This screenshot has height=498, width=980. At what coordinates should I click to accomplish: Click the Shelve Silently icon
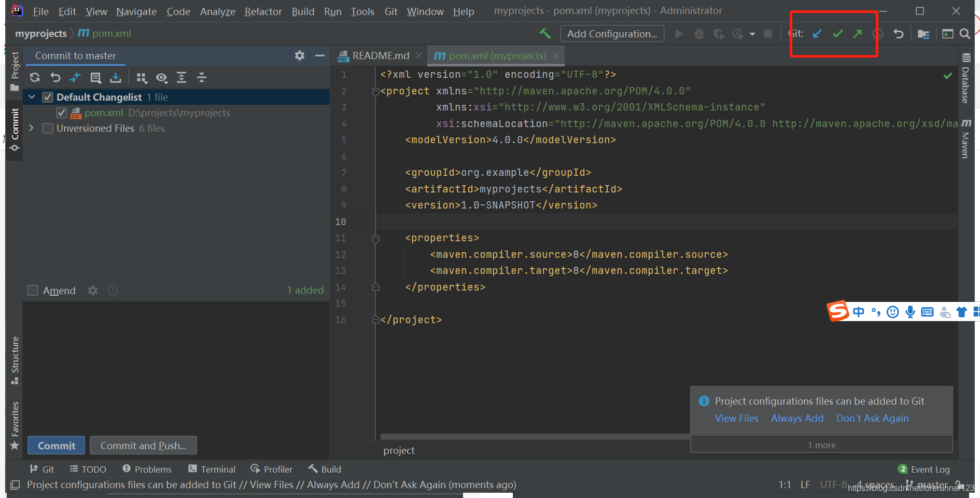tap(116, 77)
